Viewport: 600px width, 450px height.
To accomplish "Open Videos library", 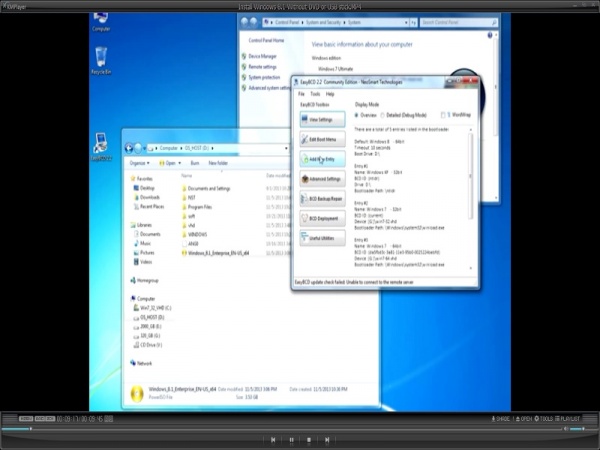I will coord(143,262).
